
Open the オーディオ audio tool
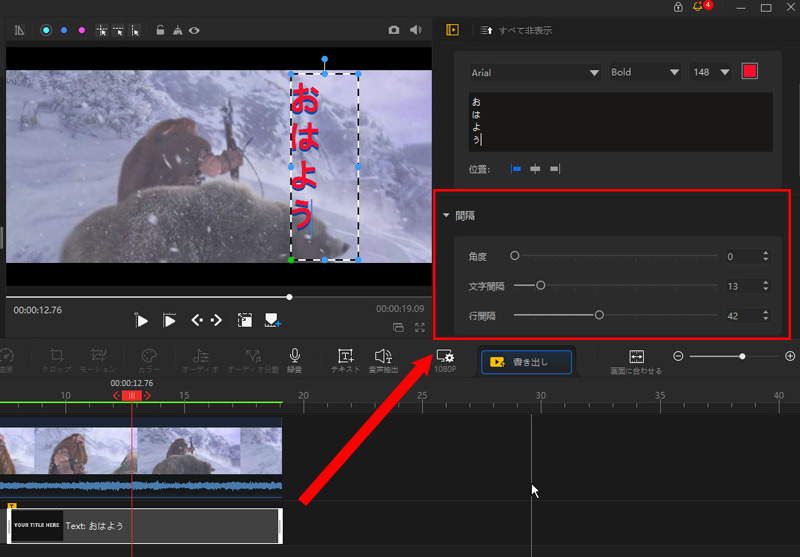click(200, 360)
